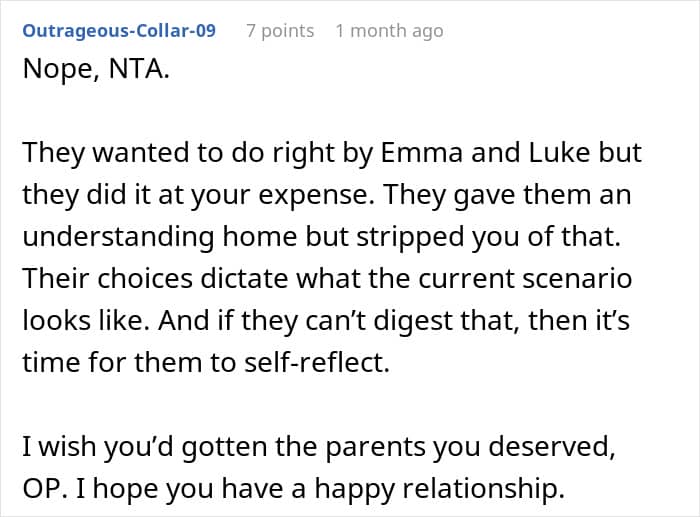This screenshot has width=700, height=517.
Task: Click the sentence starting 'Their choices dictate'
Action: click(x=327, y=299)
